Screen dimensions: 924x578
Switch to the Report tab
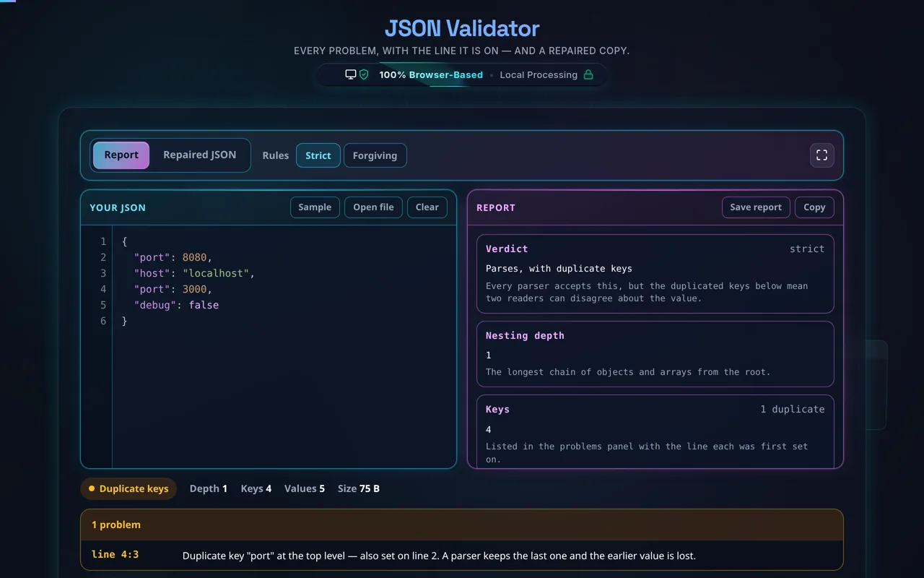(x=121, y=155)
